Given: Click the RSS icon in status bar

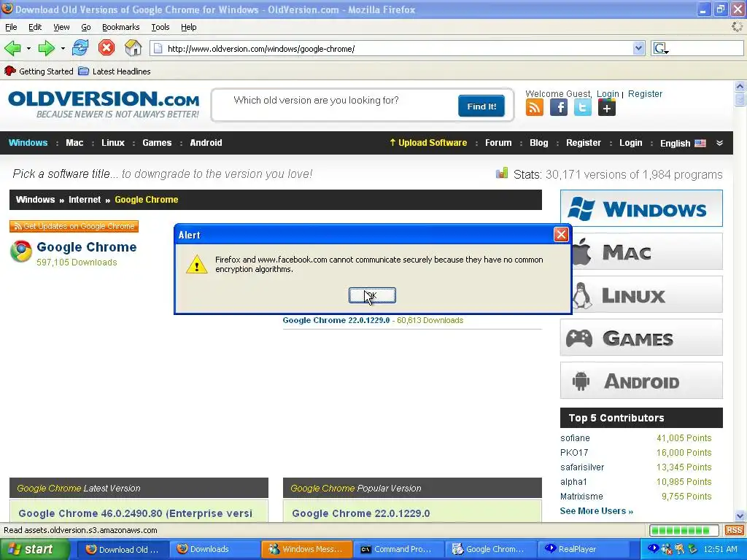Looking at the screenshot, I should 734,530.
